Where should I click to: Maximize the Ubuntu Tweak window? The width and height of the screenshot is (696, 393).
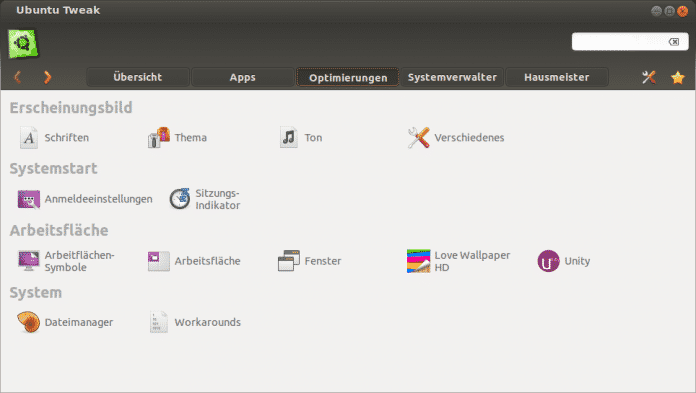[670, 11]
